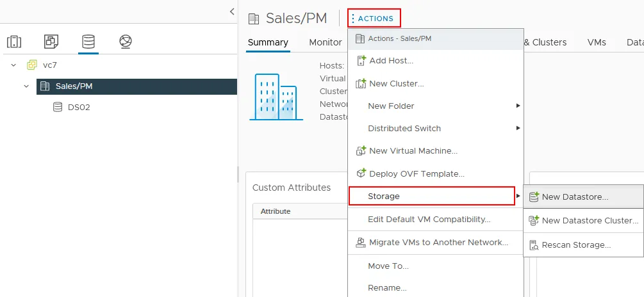Viewport: 644px width, 297px height.
Task: Open the Hosts and Clusters inventory view
Action: coord(14,42)
